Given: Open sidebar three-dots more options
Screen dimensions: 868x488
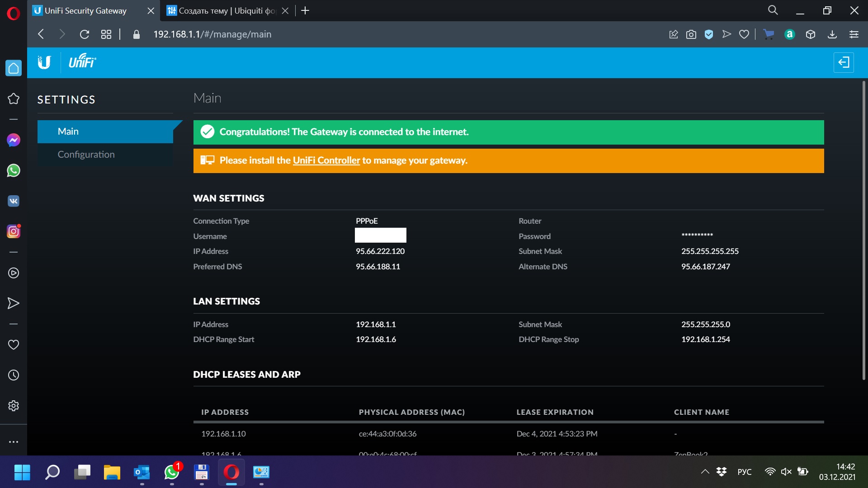Looking at the screenshot, I should (14, 442).
